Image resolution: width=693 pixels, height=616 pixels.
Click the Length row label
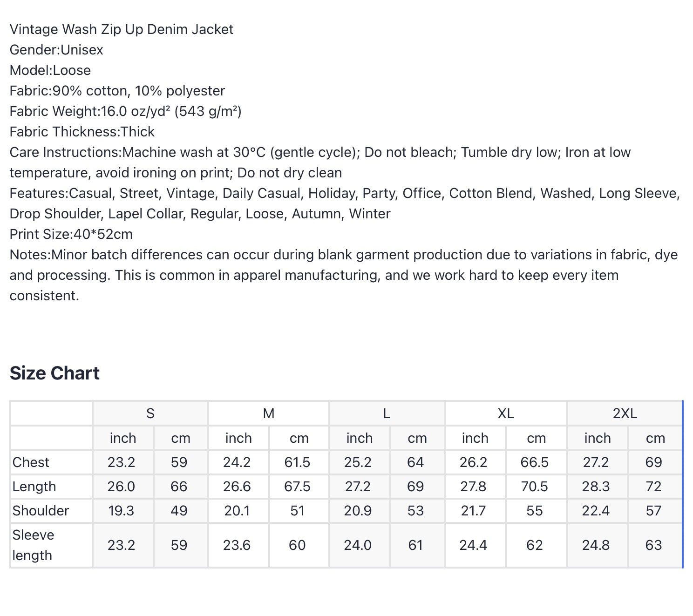34,487
